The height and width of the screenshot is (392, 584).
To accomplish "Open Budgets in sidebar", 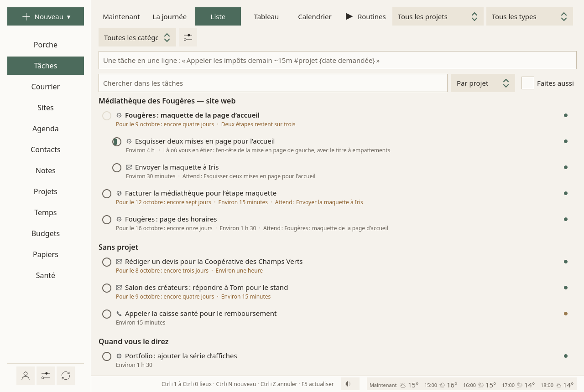I will (x=46, y=233).
